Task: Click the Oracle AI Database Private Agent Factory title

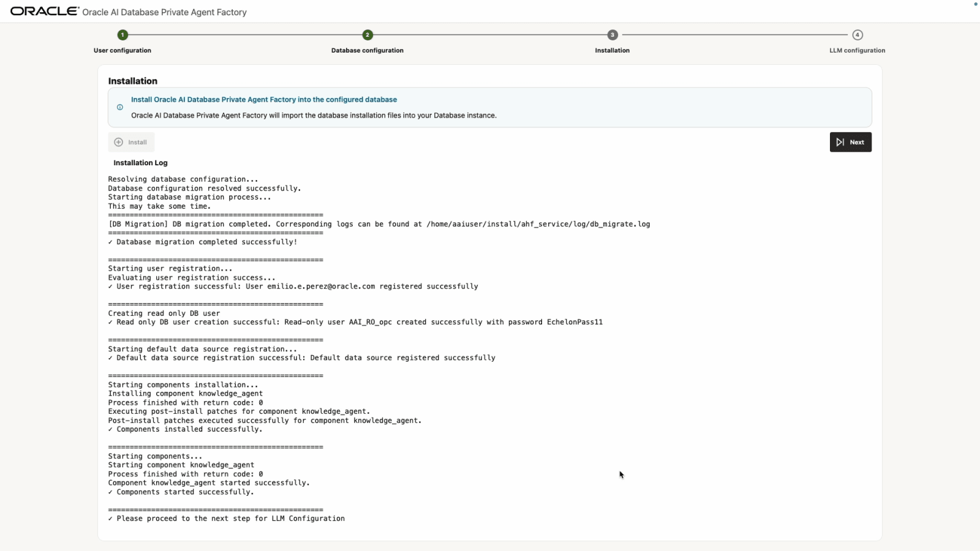Action: tap(164, 12)
